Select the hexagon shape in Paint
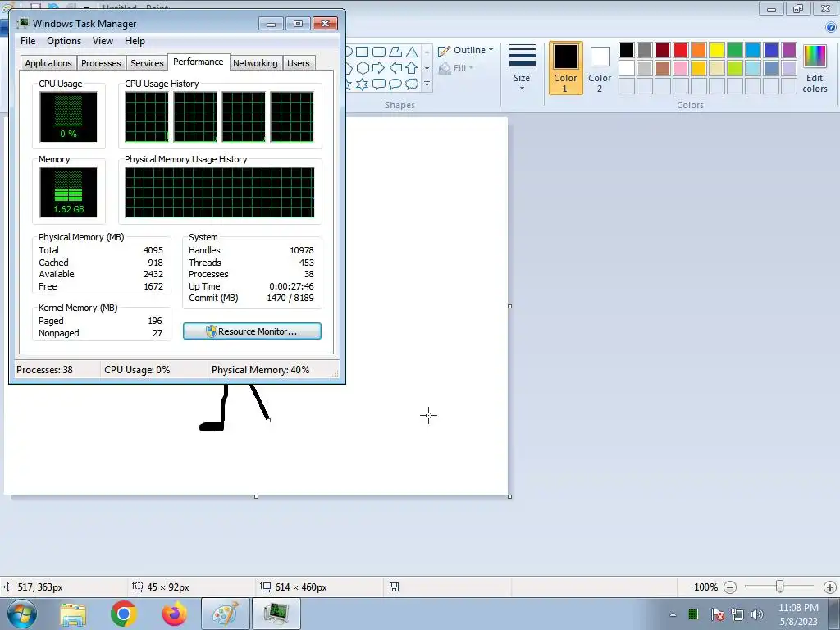Viewport: 840px width, 630px height. tap(363, 68)
